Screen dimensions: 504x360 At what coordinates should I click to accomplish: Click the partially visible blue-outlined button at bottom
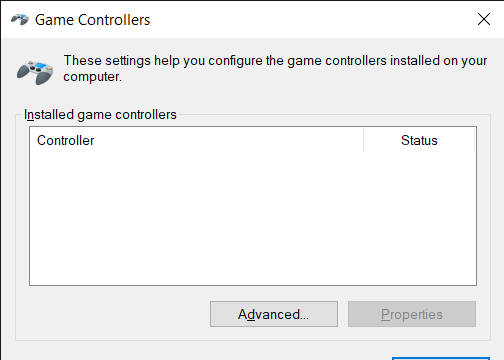pyautogui.click(x=441, y=358)
